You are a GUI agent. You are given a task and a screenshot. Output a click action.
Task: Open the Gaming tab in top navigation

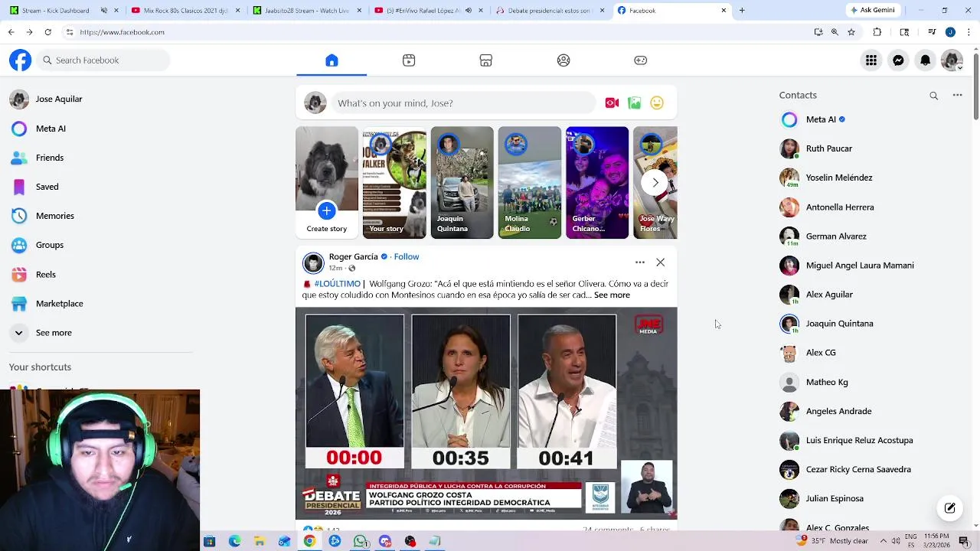tap(641, 60)
